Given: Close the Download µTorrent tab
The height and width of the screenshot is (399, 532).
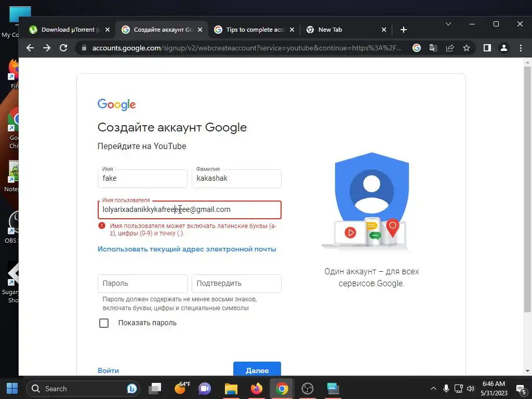Looking at the screenshot, I should point(107,30).
